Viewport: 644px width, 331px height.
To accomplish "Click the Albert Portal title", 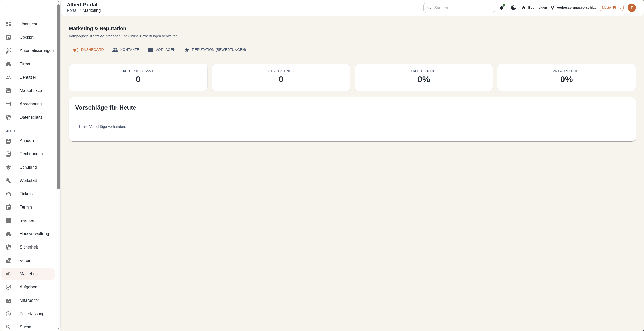I will 82,5.
